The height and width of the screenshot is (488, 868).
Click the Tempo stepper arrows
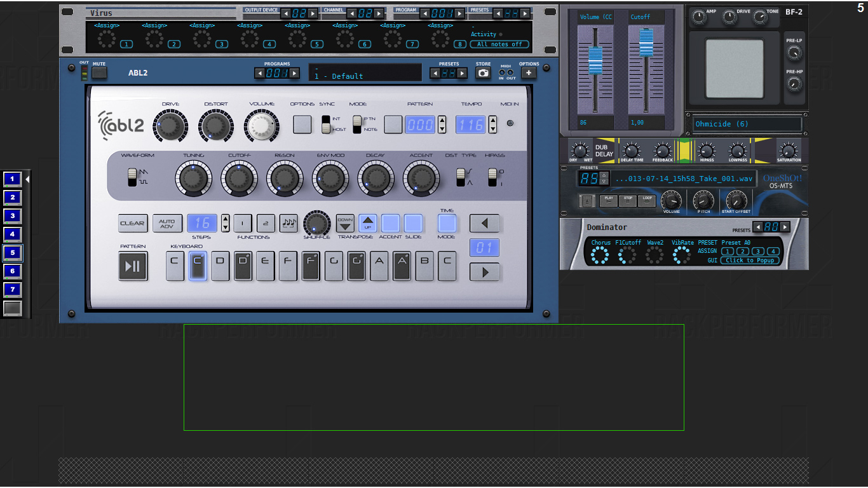492,125
